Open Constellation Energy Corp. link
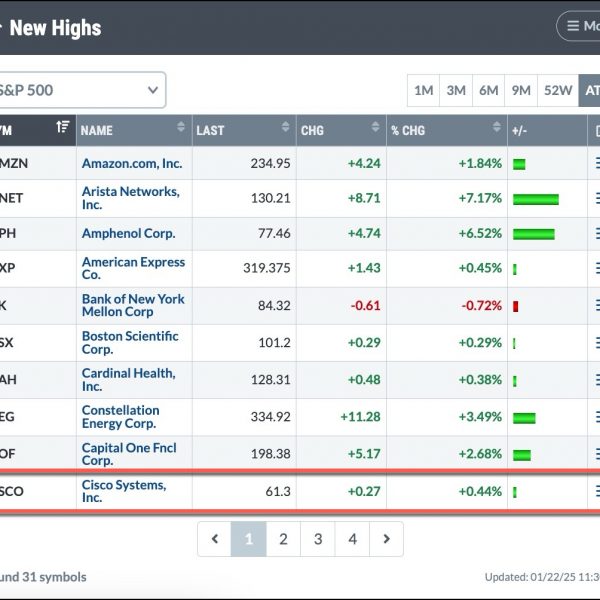The width and height of the screenshot is (600, 600). click(x=121, y=417)
